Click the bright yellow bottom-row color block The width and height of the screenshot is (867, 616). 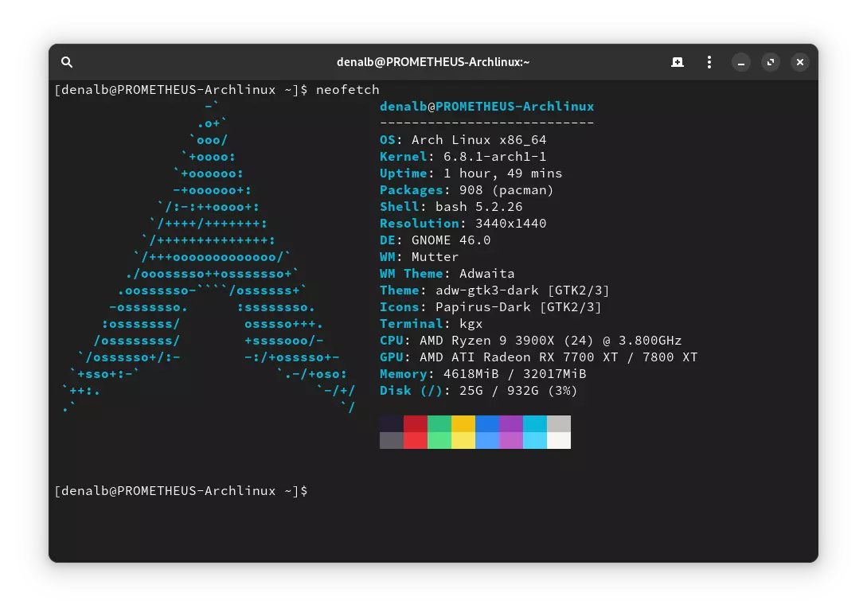pos(463,440)
